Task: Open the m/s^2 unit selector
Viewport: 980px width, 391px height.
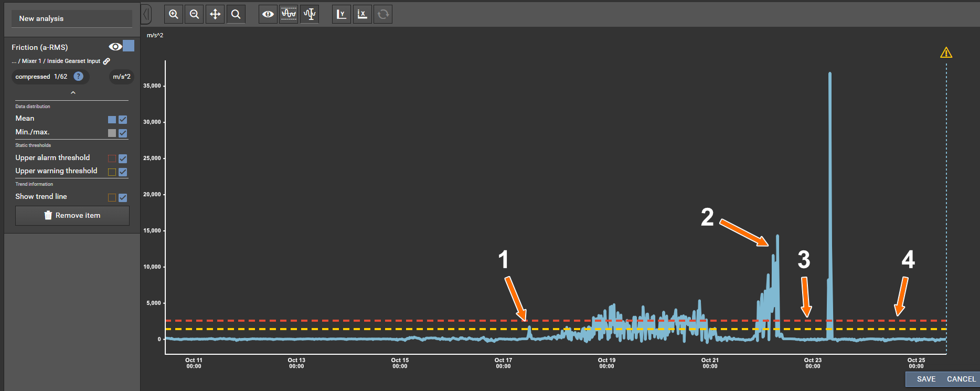Action: click(x=122, y=77)
